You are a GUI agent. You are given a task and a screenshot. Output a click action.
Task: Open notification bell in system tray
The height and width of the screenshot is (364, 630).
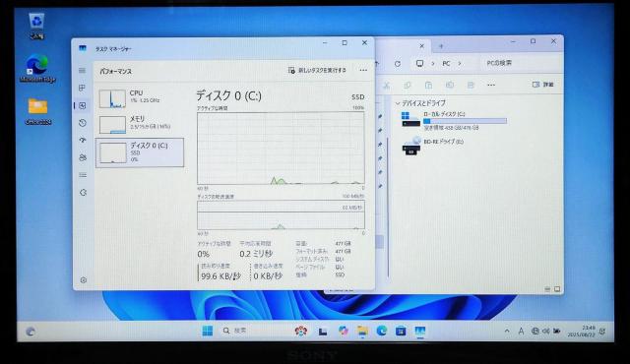(601, 332)
